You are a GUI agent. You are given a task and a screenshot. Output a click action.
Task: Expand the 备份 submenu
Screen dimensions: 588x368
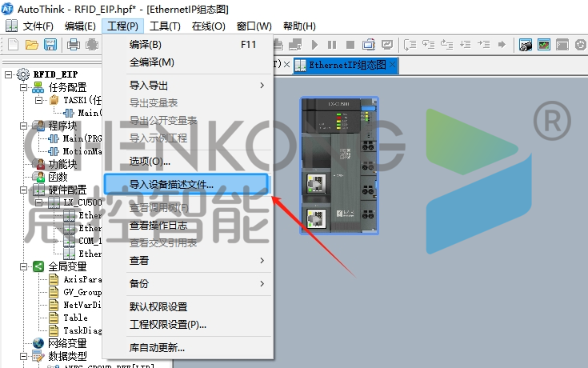(x=188, y=283)
